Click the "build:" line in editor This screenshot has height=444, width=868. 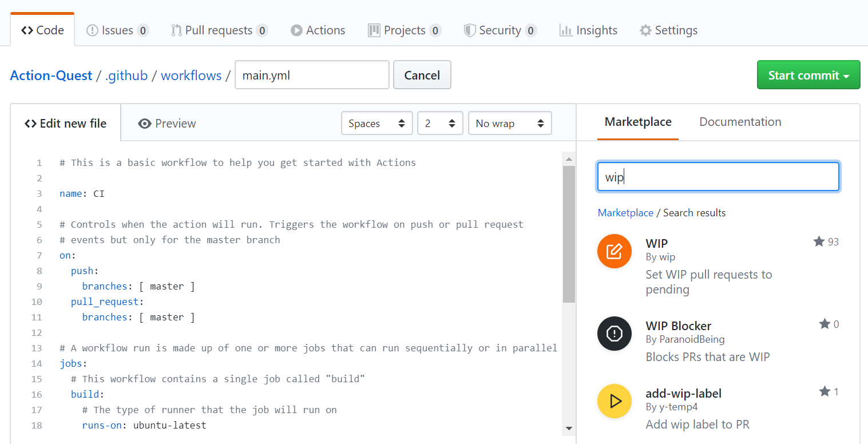point(88,394)
